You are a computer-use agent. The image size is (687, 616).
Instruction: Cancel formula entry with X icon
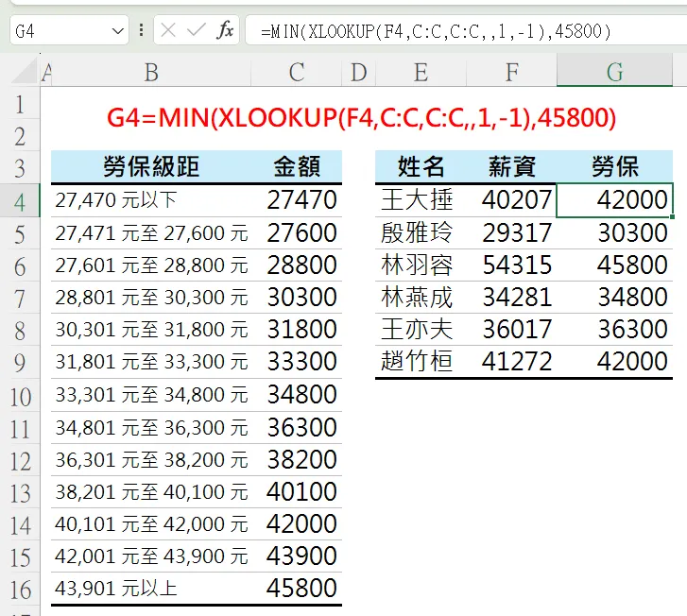click(168, 30)
